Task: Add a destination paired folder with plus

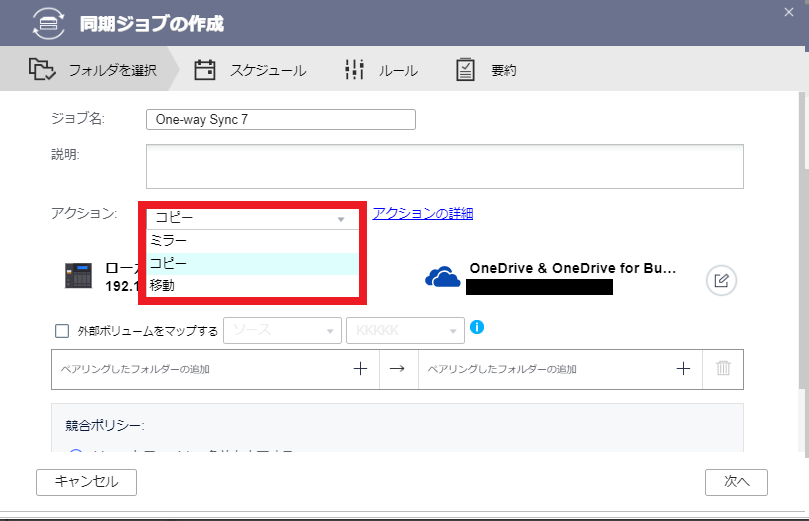Action: (x=683, y=369)
